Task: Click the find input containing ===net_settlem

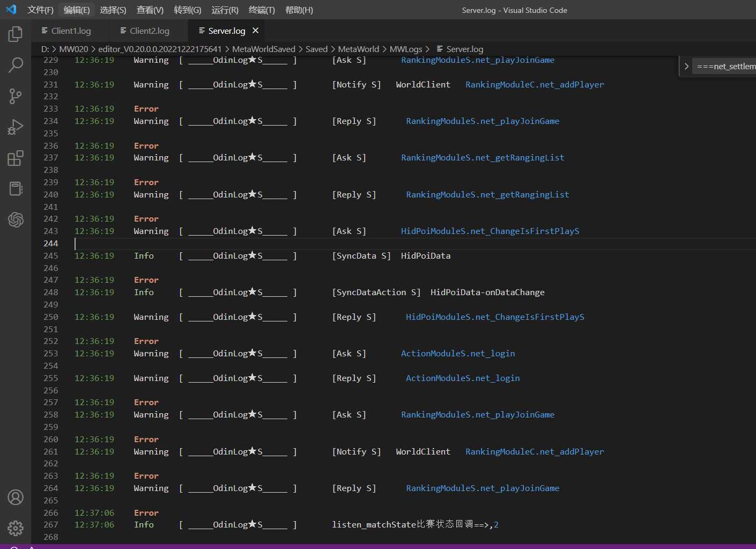Action: tap(724, 67)
